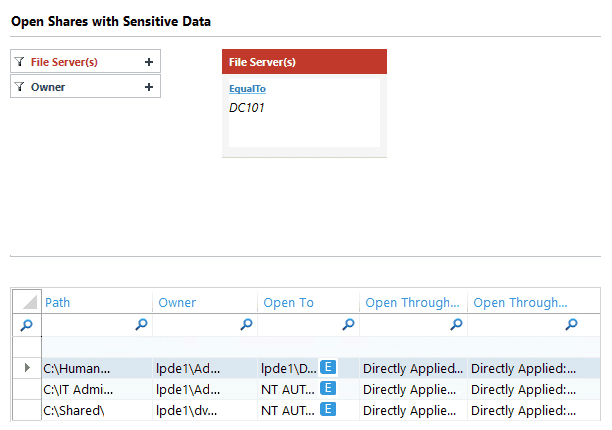
Task: Click last Directly Applied cell in C:\Shared\ row
Action: (x=534, y=410)
